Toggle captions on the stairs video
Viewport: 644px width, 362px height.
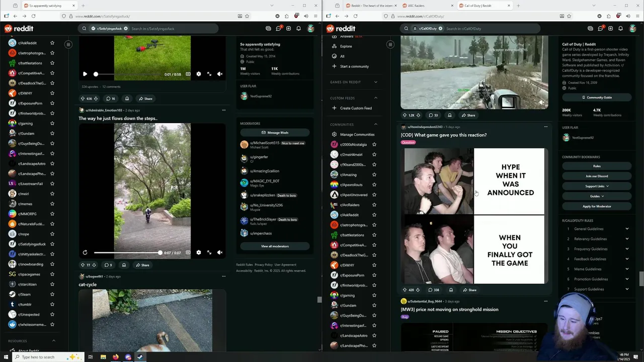[188, 252]
